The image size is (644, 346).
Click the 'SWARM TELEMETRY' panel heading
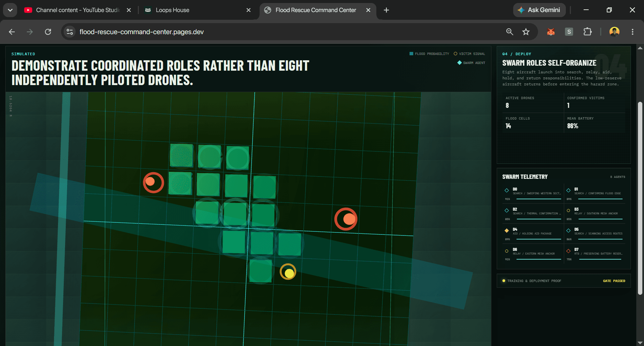click(525, 177)
